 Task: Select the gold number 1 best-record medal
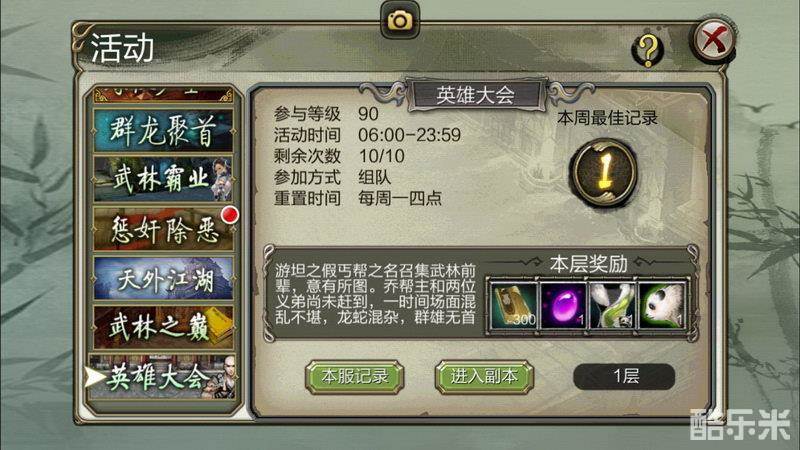(x=605, y=172)
